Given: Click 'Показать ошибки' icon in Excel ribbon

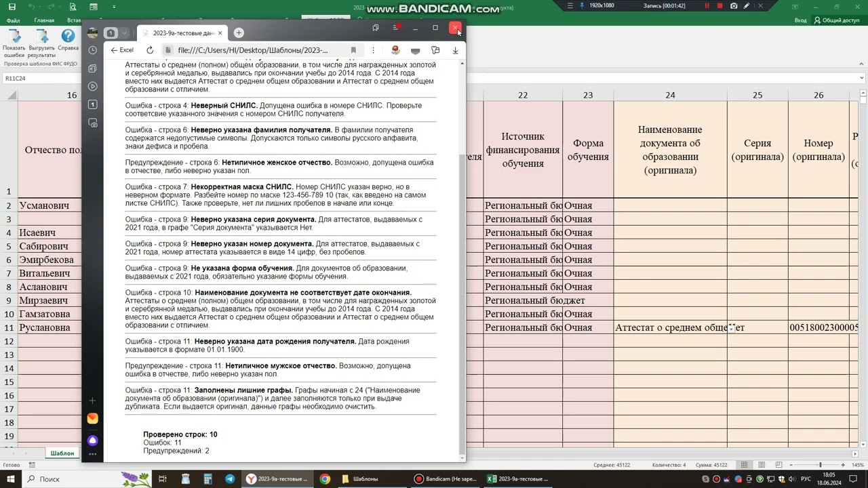Looking at the screenshot, I should pos(14,43).
